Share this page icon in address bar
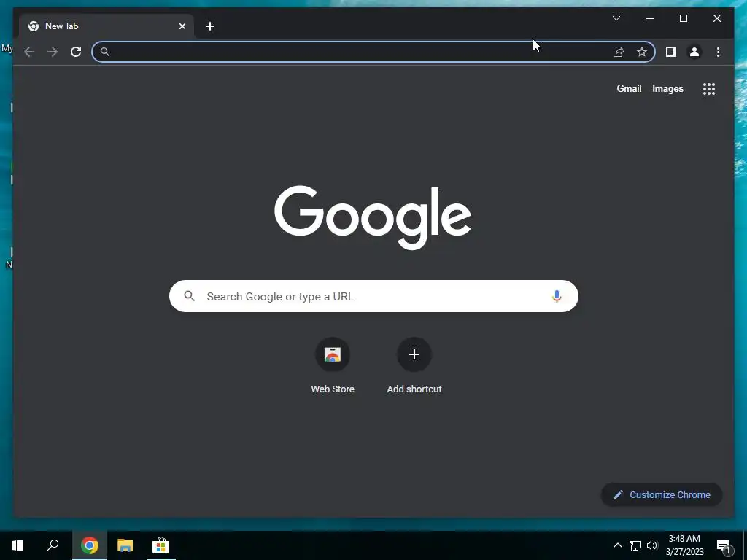 (619, 52)
